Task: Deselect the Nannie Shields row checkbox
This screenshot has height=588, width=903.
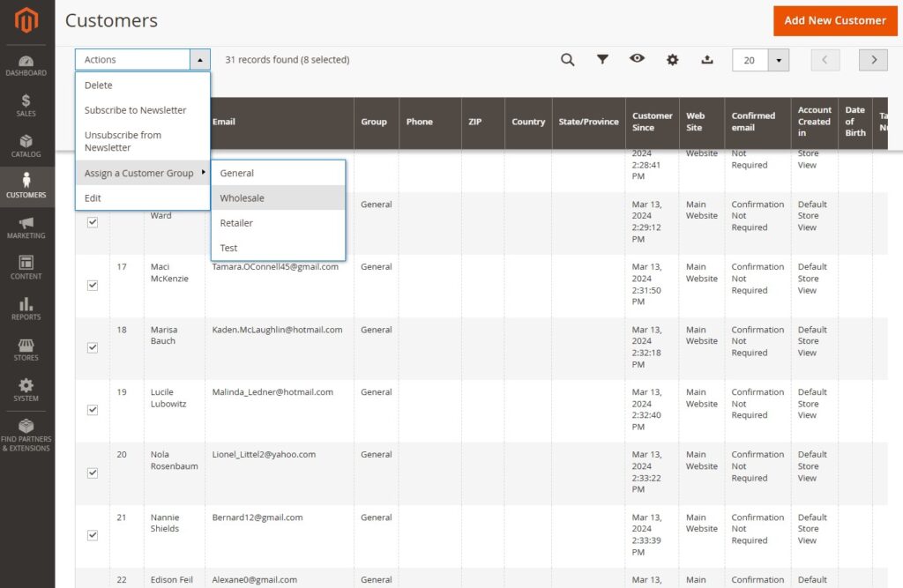Action: (x=93, y=535)
